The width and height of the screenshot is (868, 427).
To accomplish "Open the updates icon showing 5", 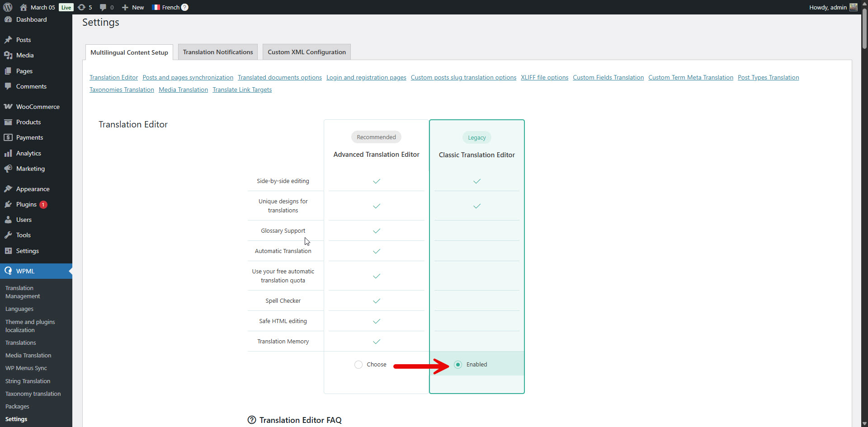I will pyautogui.click(x=82, y=7).
